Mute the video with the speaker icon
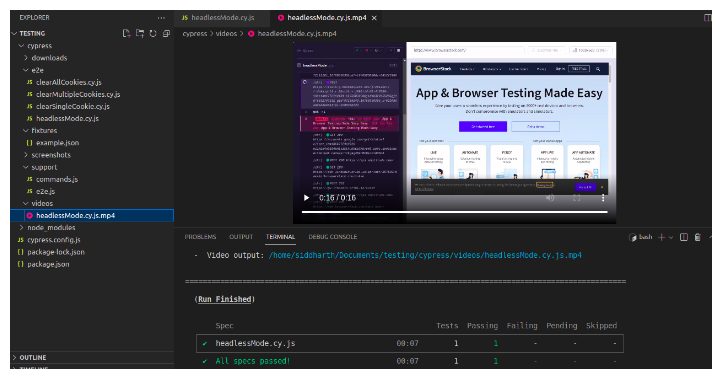This screenshot has height=381, width=725. coord(550,198)
